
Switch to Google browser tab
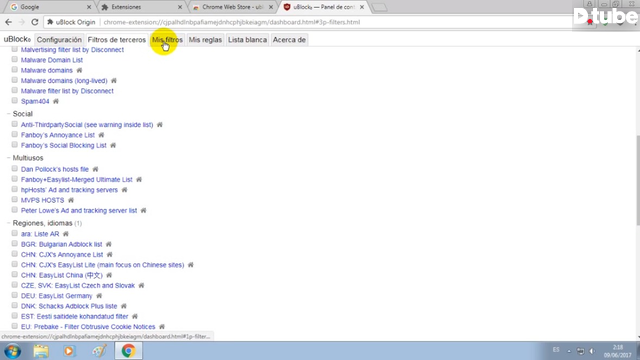click(49, 7)
